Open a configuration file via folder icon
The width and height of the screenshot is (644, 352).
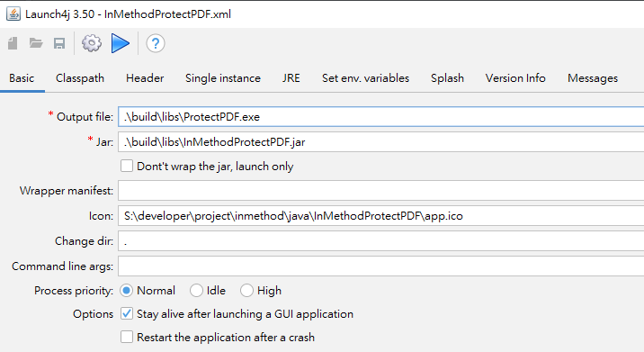point(36,43)
